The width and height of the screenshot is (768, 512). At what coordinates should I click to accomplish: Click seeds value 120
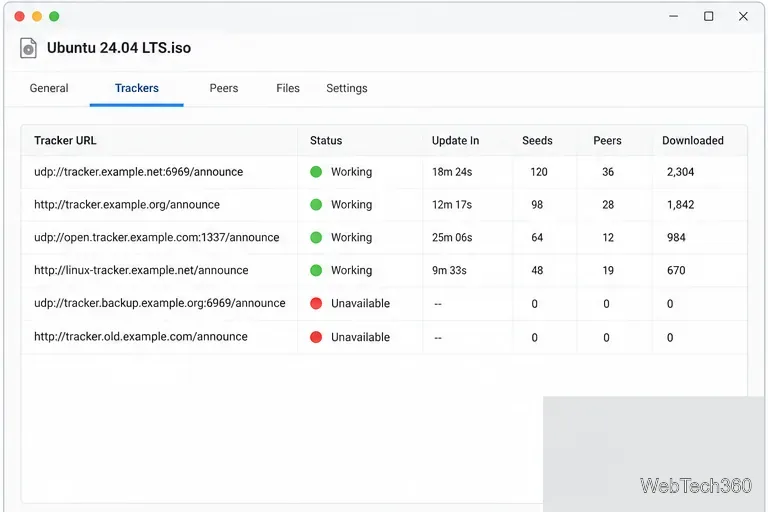click(x=539, y=172)
